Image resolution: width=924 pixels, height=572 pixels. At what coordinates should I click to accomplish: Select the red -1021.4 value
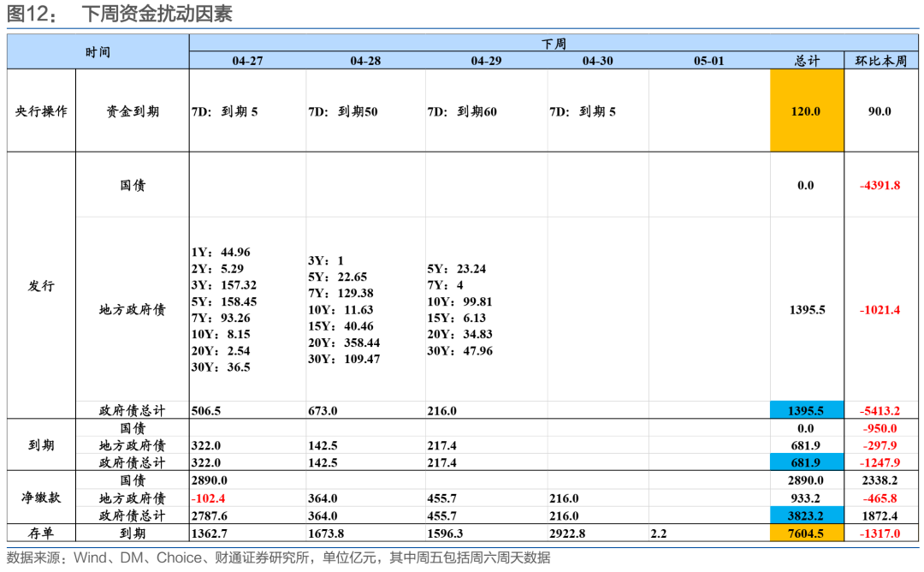pyautogui.click(x=880, y=310)
